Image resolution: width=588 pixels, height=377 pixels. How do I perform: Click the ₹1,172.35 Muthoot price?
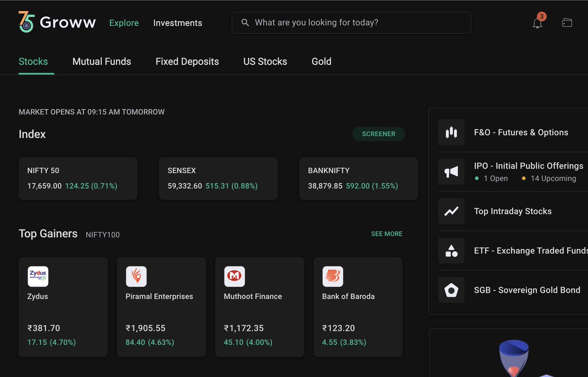[244, 328]
